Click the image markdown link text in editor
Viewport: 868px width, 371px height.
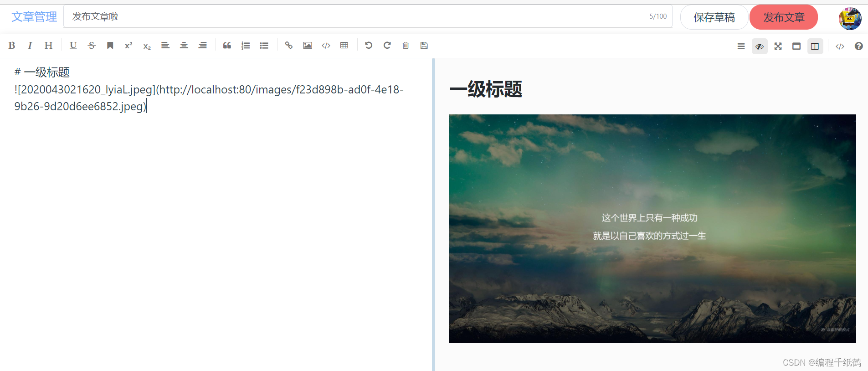pos(209,98)
